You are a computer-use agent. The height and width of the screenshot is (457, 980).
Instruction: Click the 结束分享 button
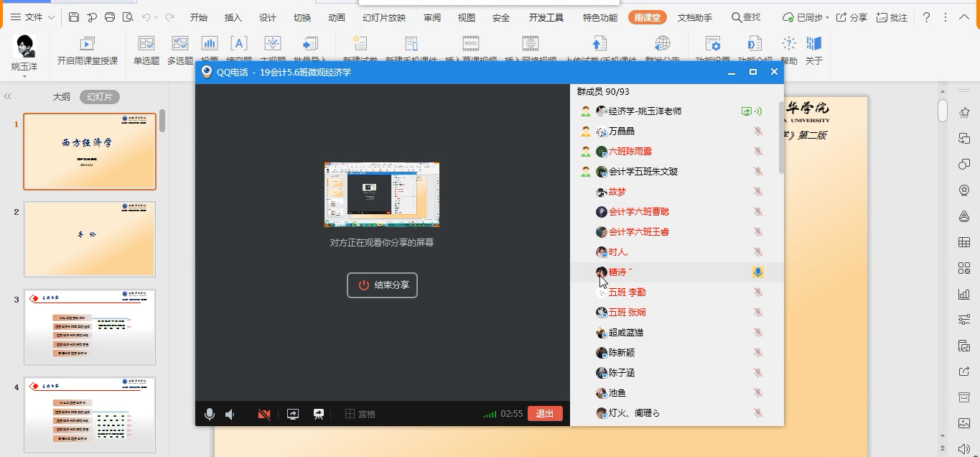point(382,285)
